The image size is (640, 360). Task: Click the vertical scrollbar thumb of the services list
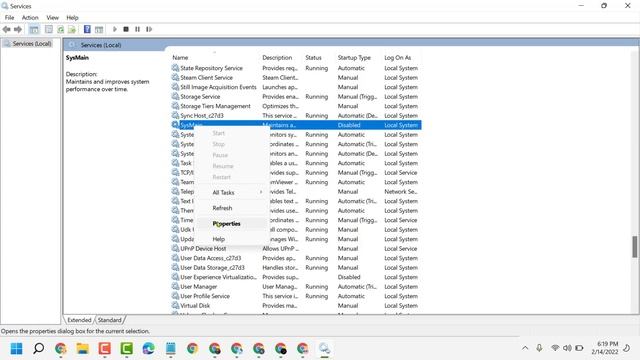coord(635,247)
